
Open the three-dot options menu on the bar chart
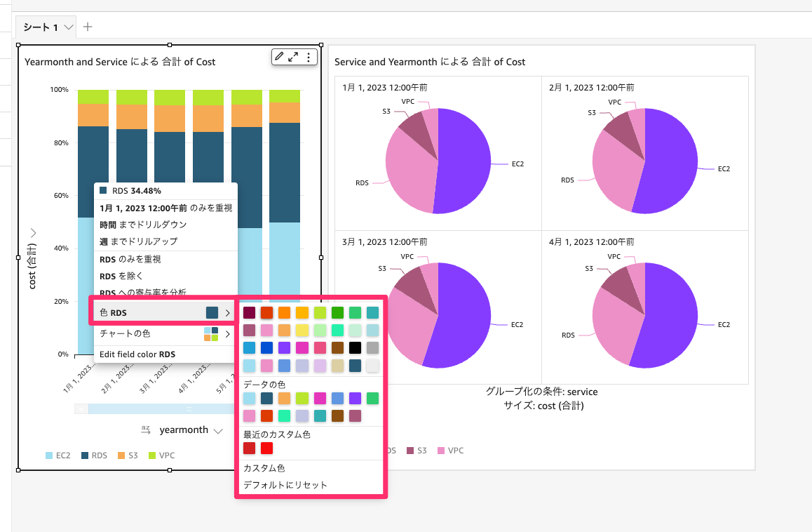pyautogui.click(x=309, y=57)
